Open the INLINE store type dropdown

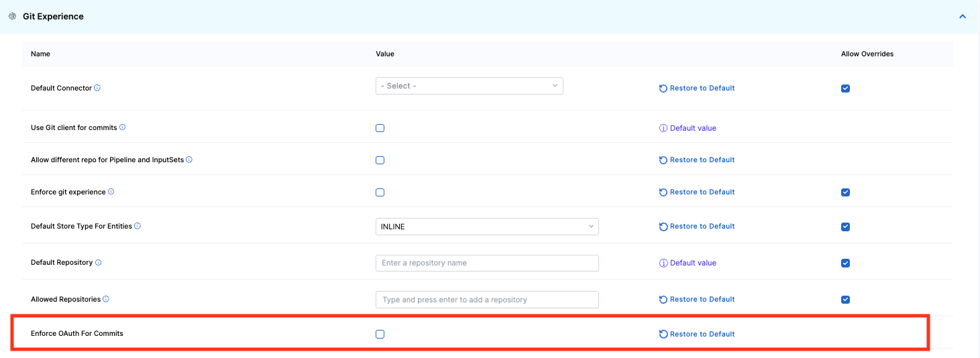click(486, 227)
